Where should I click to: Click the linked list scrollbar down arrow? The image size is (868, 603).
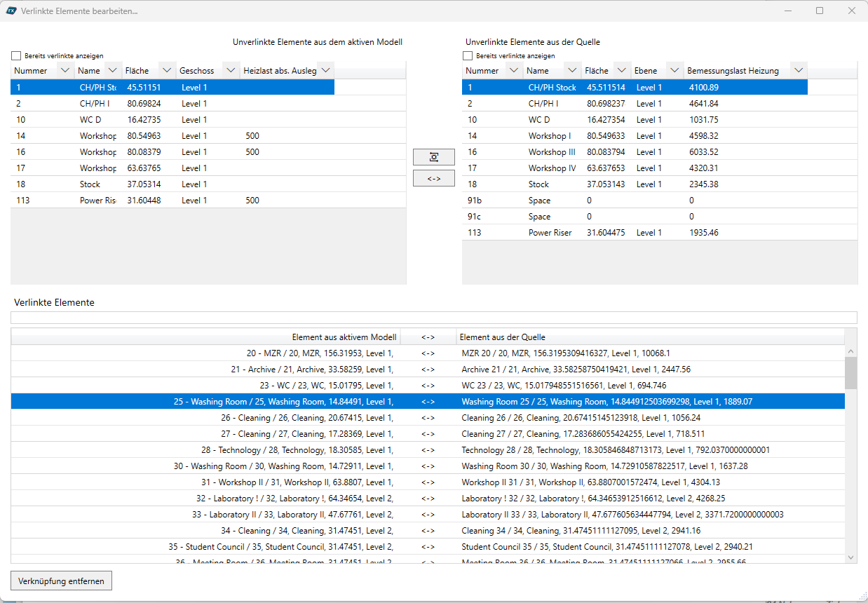click(x=850, y=557)
